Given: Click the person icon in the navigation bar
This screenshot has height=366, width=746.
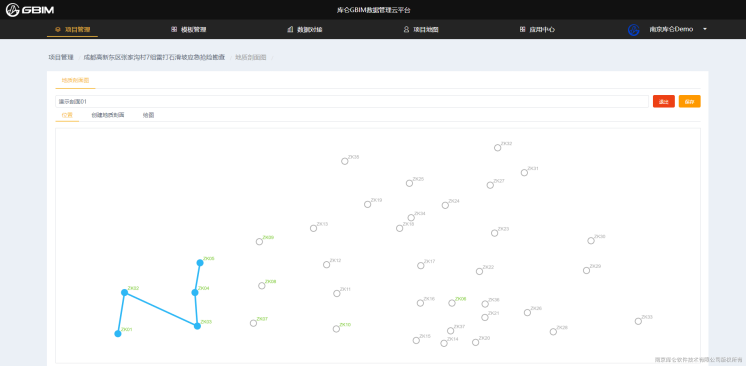Looking at the screenshot, I should coord(406,30).
